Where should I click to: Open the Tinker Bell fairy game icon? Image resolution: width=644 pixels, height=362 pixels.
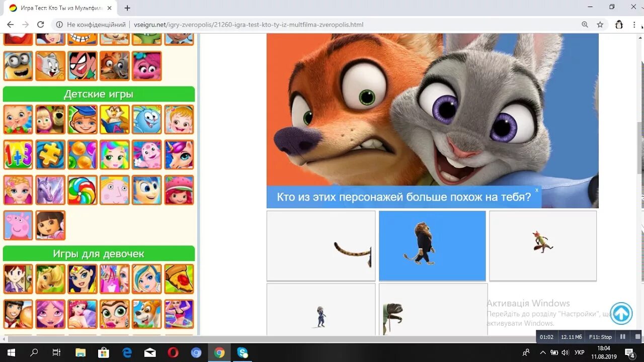(x=50, y=279)
